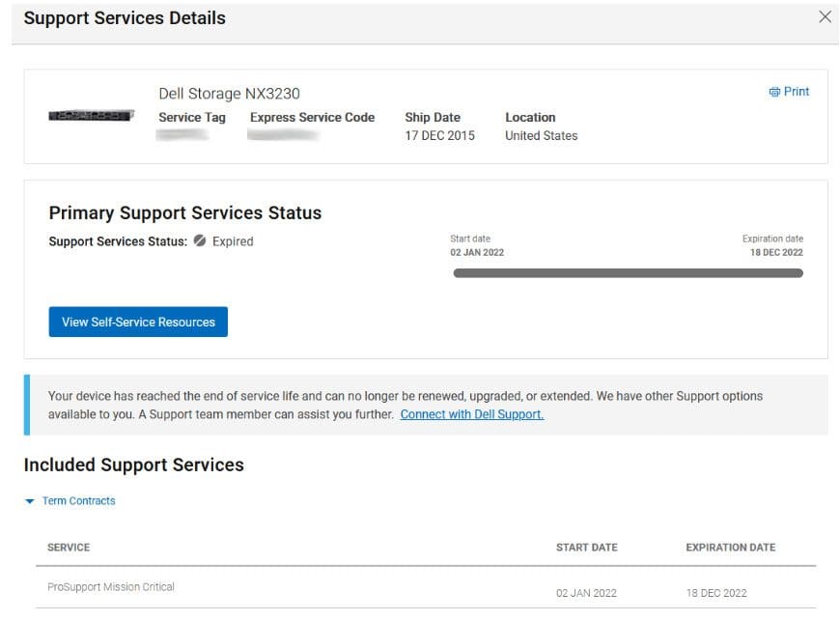The image size is (840, 620).
Task: Click the Dell Storage NX3230 product name
Action: pyautogui.click(x=229, y=94)
